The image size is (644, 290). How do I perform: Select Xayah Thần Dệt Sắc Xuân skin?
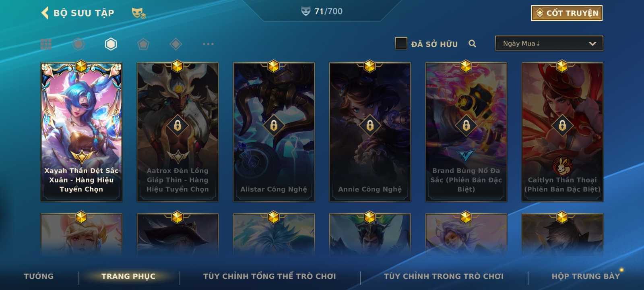tap(81, 132)
